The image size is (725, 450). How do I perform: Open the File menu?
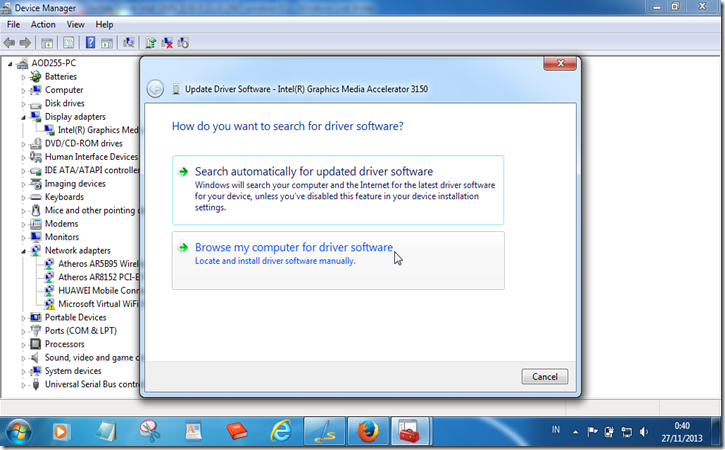[x=13, y=25]
